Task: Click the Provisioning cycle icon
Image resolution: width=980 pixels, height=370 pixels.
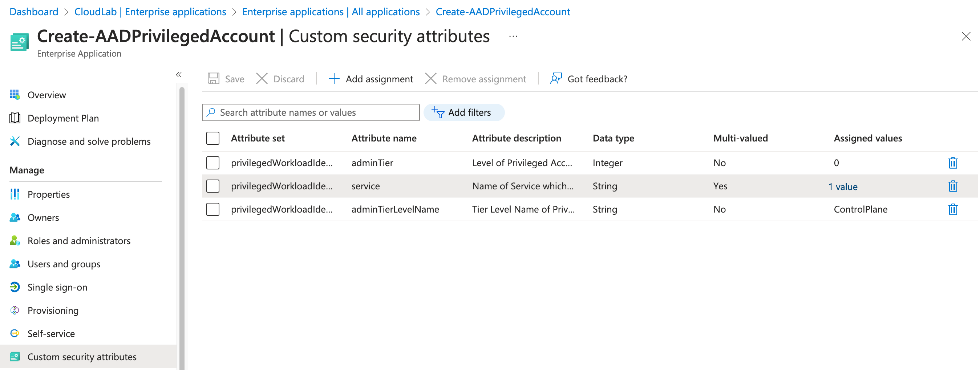Action: click(x=15, y=310)
